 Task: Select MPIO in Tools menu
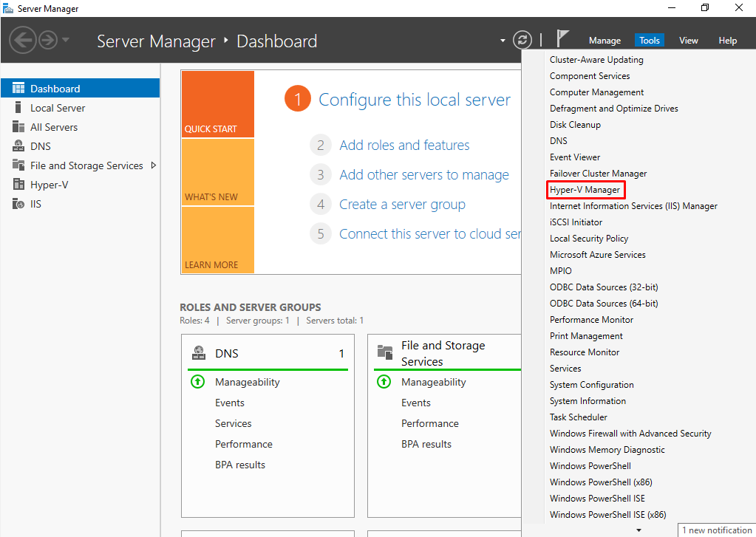coord(561,271)
